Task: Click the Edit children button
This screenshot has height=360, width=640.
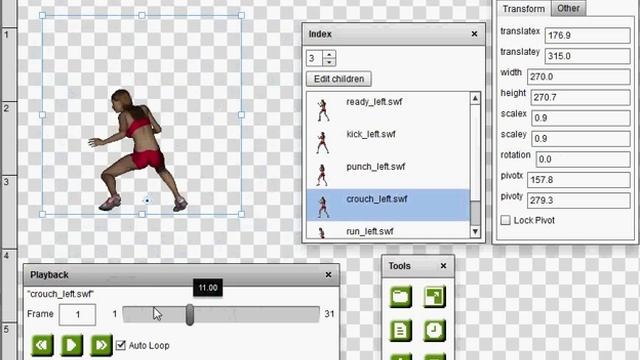Action: coord(339,79)
